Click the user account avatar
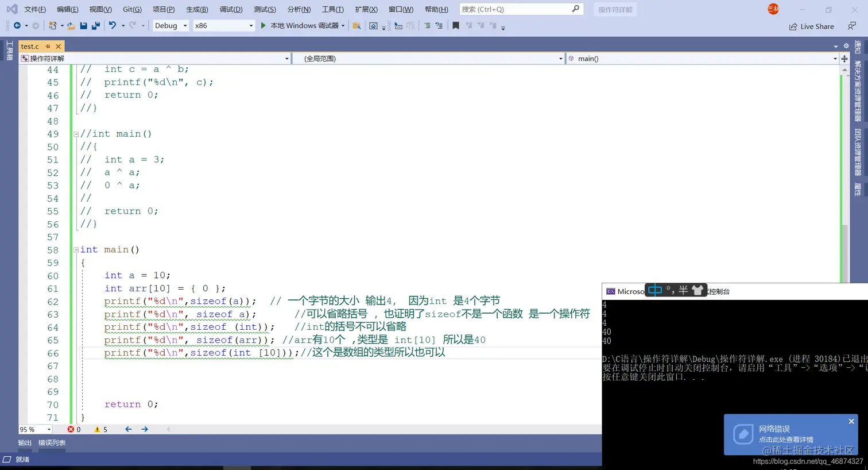 pos(773,9)
